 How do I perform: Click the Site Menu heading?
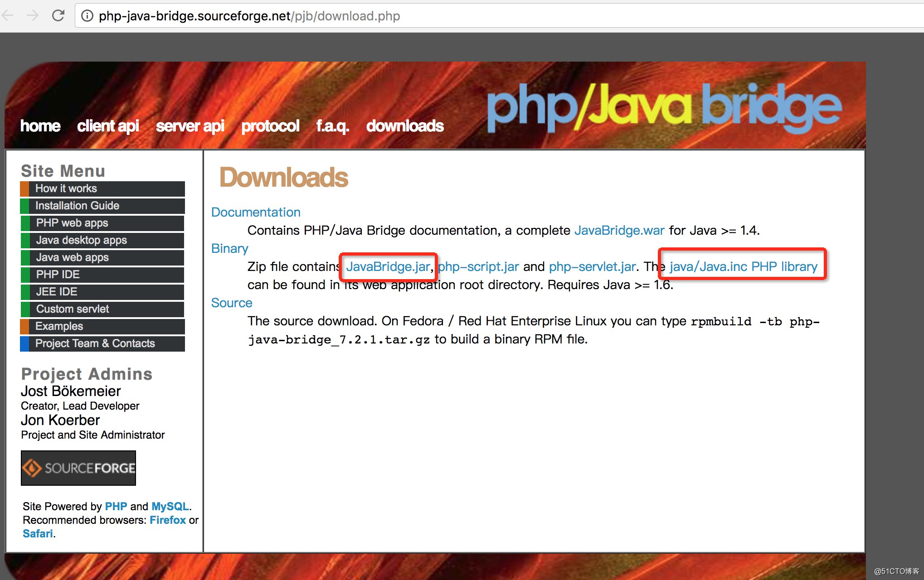[x=63, y=171]
